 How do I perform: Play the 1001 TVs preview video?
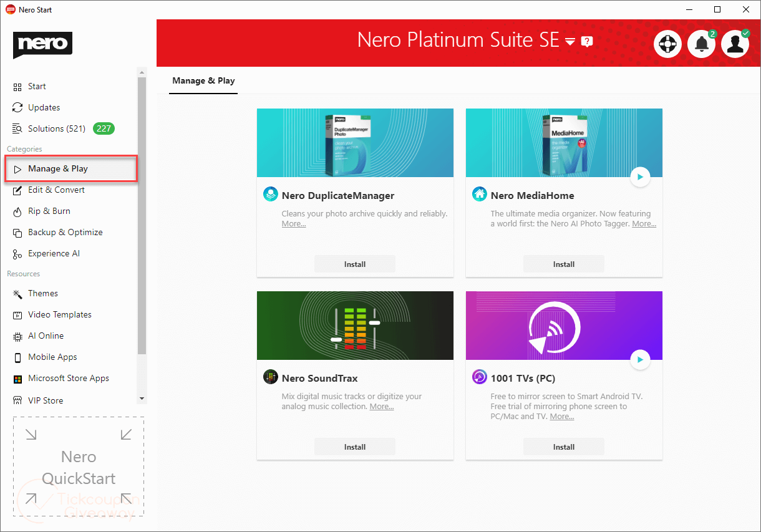point(640,360)
